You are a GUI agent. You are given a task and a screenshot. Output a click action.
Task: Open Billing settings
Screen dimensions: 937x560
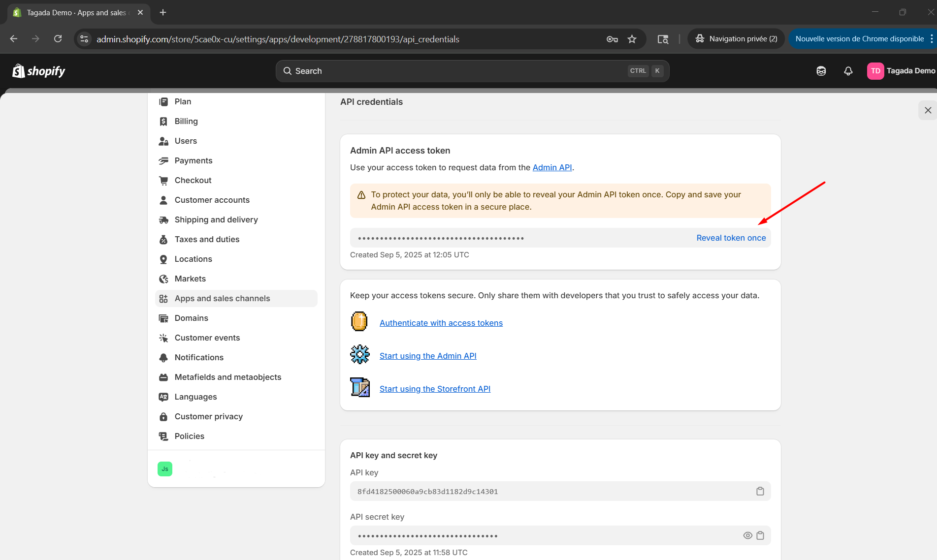(236, 121)
